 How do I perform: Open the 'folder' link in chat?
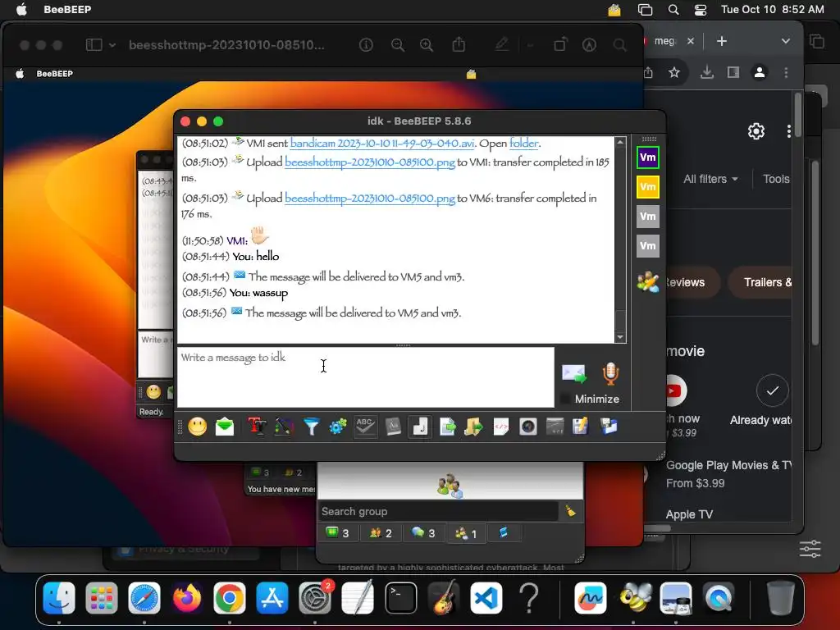(x=523, y=144)
